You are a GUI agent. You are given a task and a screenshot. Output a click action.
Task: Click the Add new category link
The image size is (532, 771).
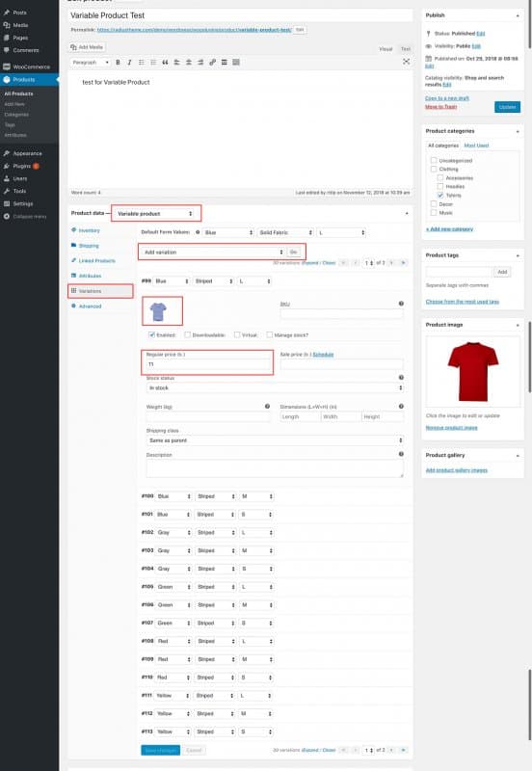(449, 229)
